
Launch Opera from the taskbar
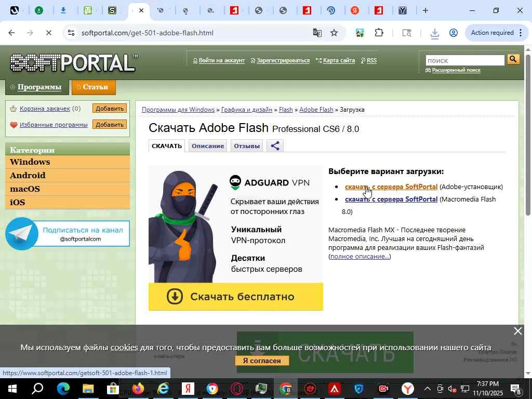[236, 389]
